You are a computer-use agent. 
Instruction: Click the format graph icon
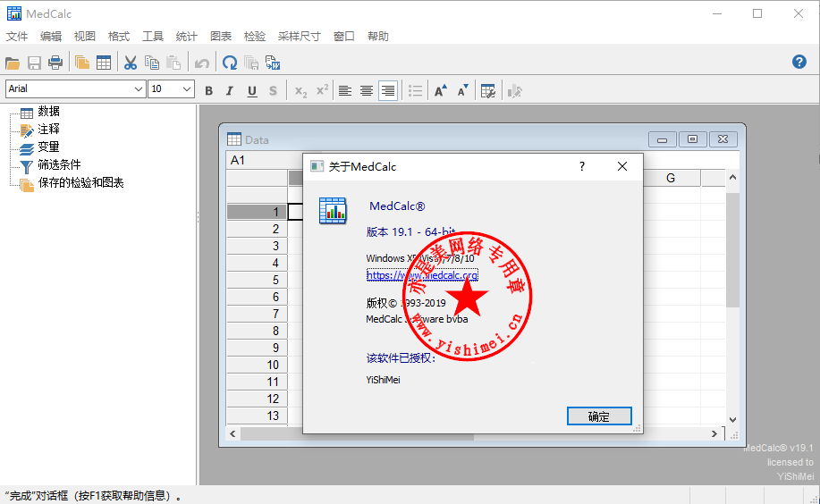click(x=514, y=91)
